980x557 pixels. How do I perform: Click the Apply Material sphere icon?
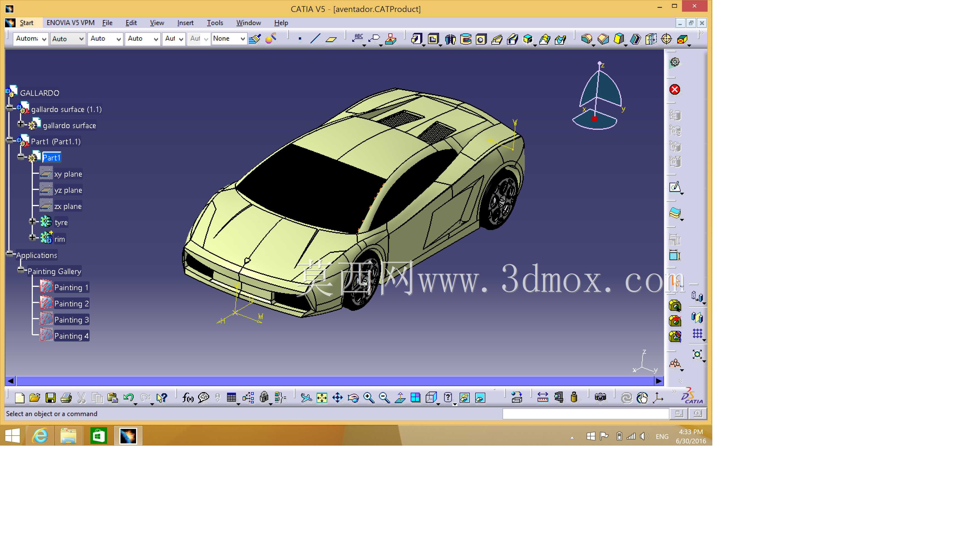tap(271, 39)
